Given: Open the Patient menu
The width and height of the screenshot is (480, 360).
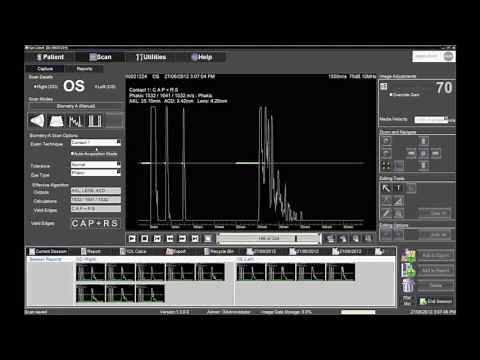Looking at the screenshot, I should (50, 57).
